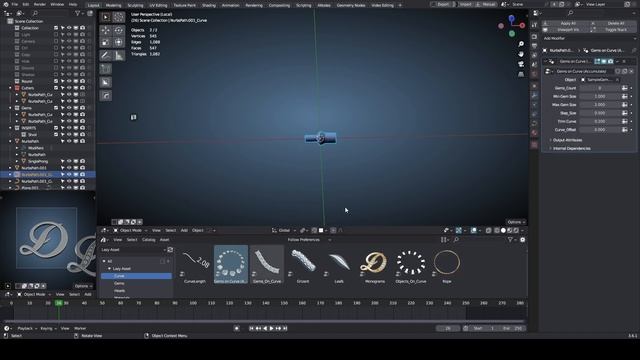This screenshot has height=360, width=640.
Task: Open the Output properties tab icon
Action: (534, 46)
